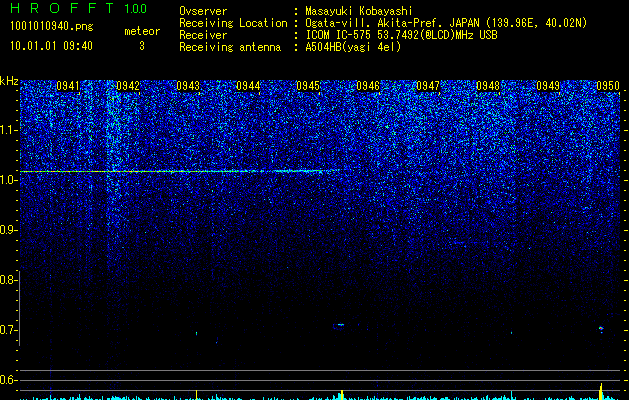Click the 0943 time marker
The image size is (629, 400).
pos(188,86)
